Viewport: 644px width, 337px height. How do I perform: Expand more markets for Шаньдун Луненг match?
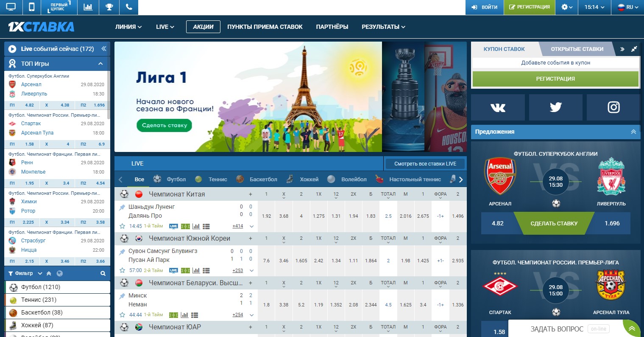coord(251,226)
